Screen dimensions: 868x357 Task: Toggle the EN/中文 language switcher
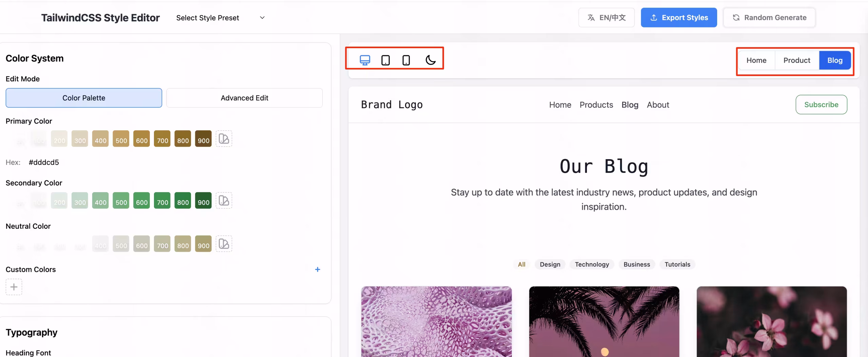pos(606,18)
